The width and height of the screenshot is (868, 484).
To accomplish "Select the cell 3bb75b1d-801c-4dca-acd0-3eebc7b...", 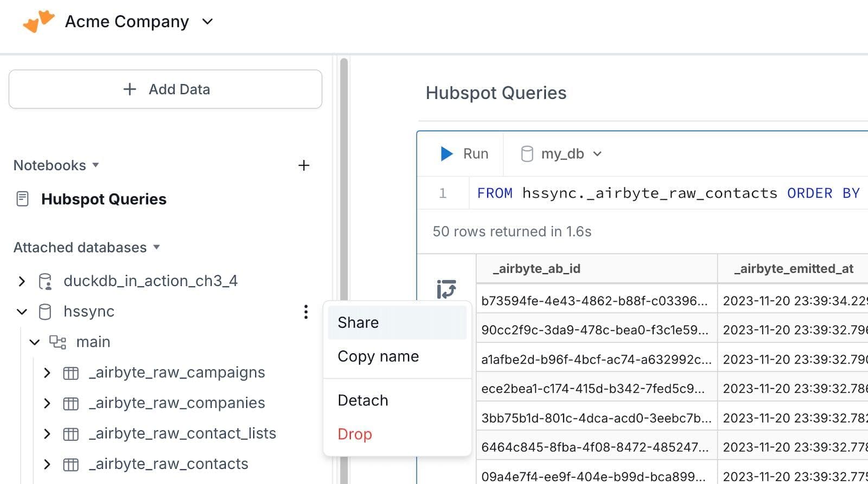I will [x=597, y=418].
